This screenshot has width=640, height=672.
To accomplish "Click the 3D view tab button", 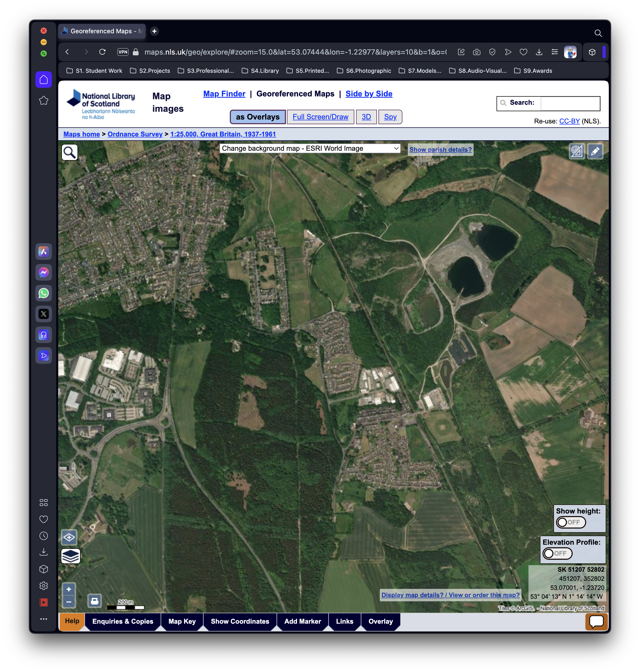I will 366,117.
